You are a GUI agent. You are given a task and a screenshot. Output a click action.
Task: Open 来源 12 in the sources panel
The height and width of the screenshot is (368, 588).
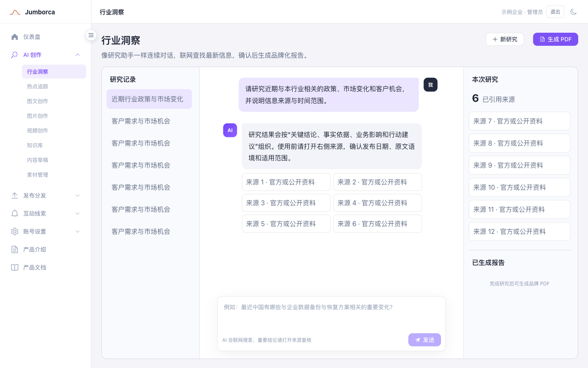click(x=519, y=231)
